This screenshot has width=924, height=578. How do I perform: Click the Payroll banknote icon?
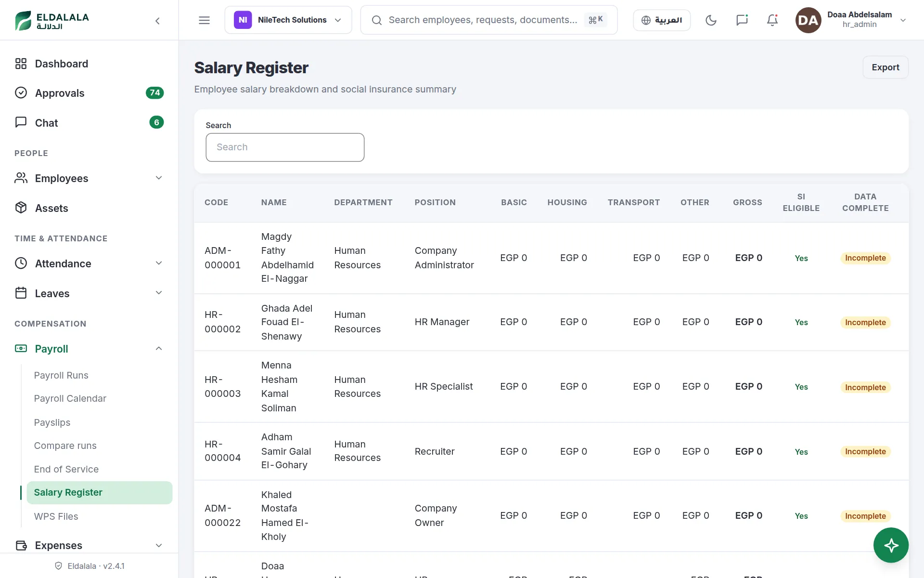tap(21, 348)
